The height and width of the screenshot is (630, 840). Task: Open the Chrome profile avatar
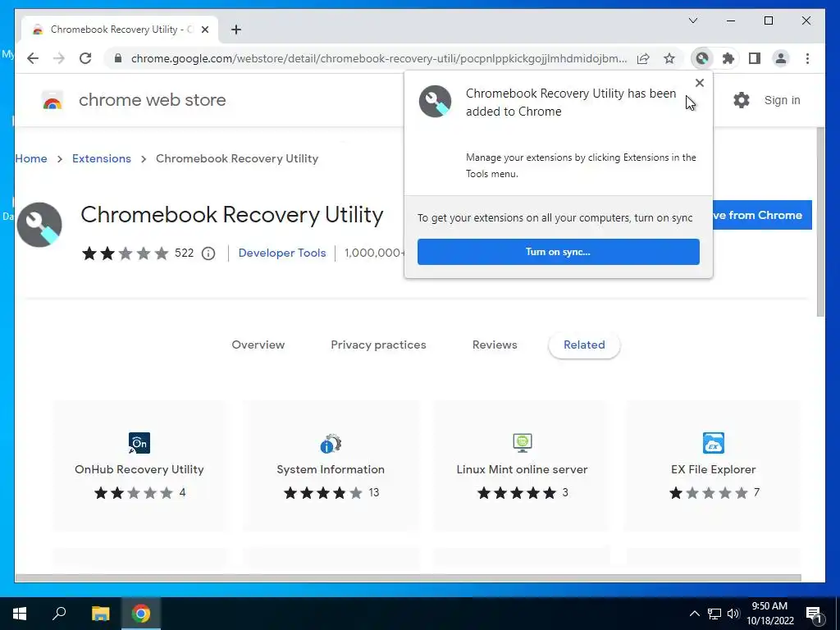[781, 58]
